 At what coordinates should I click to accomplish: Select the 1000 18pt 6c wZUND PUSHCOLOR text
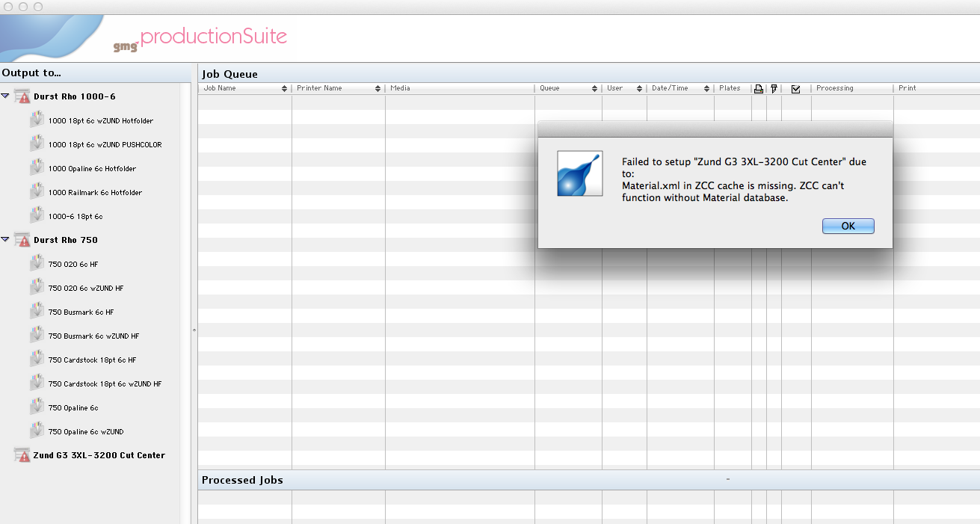(x=105, y=144)
